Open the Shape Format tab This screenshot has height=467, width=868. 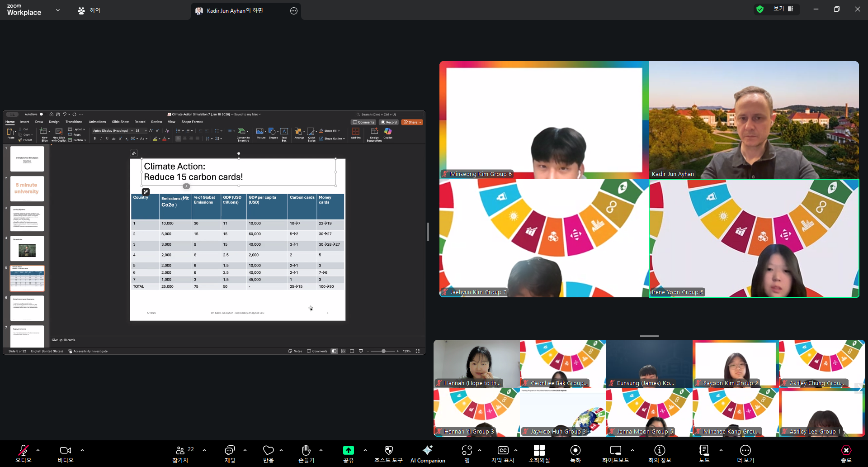coord(192,122)
